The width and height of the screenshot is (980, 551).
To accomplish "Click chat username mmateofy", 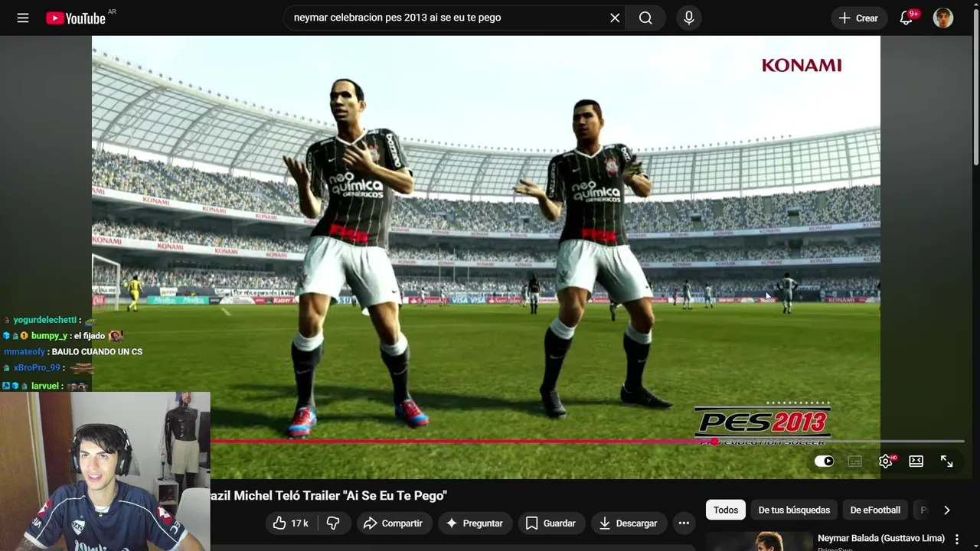I will click(x=24, y=352).
